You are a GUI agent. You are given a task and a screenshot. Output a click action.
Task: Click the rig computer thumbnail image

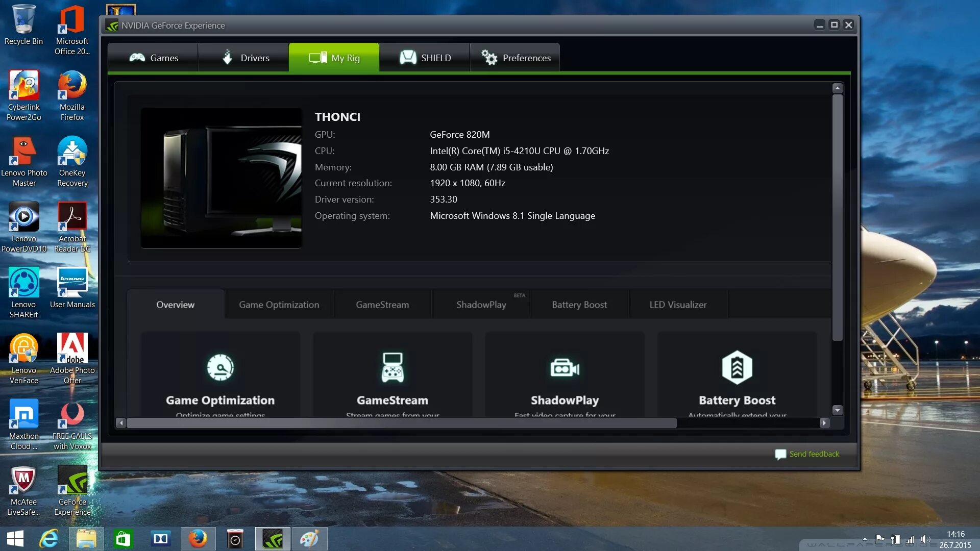[221, 178]
